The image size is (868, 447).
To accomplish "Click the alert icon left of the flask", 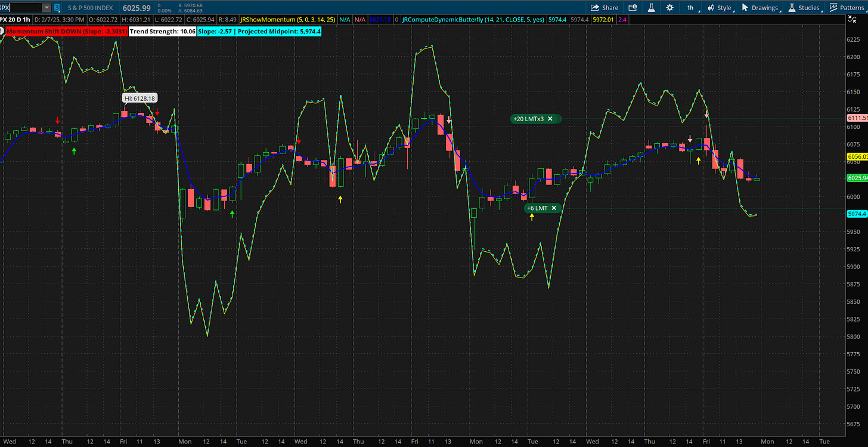I will (633, 8).
